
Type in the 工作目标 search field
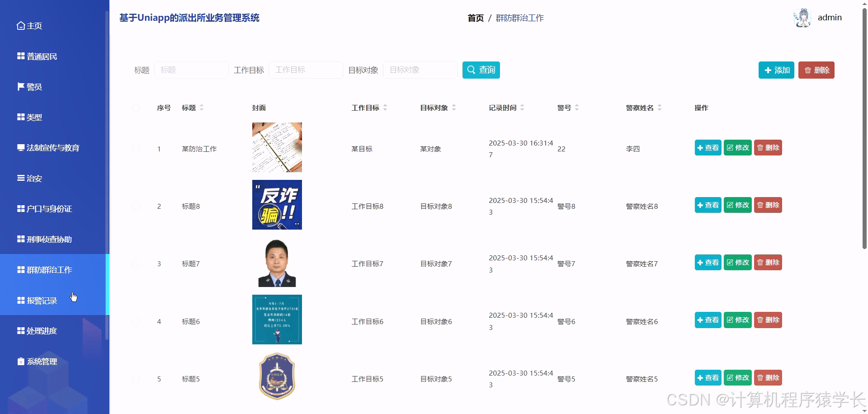pos(306,70)
